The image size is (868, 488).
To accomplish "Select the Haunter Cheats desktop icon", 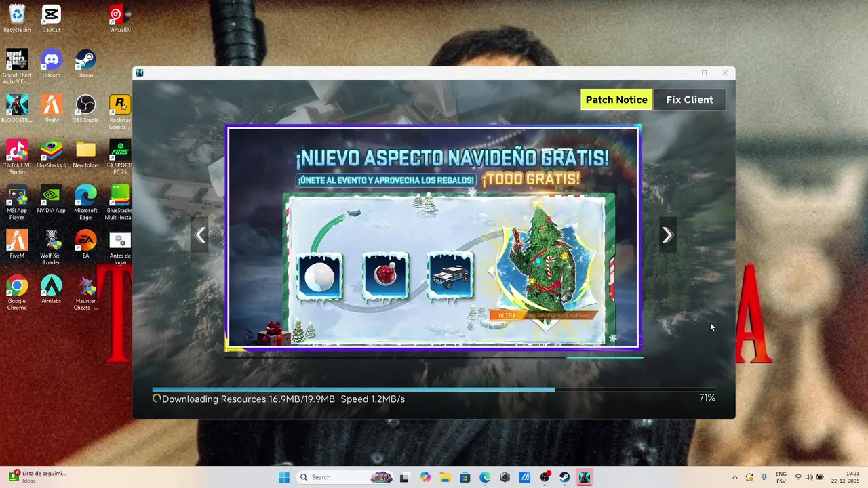I will (85, 293).
